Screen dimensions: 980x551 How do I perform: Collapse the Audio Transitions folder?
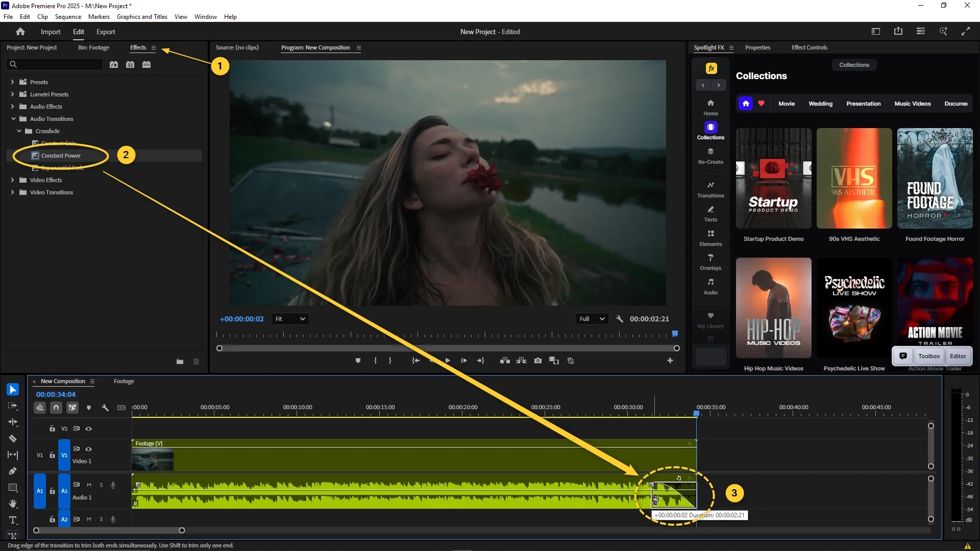tap(13, 119)
